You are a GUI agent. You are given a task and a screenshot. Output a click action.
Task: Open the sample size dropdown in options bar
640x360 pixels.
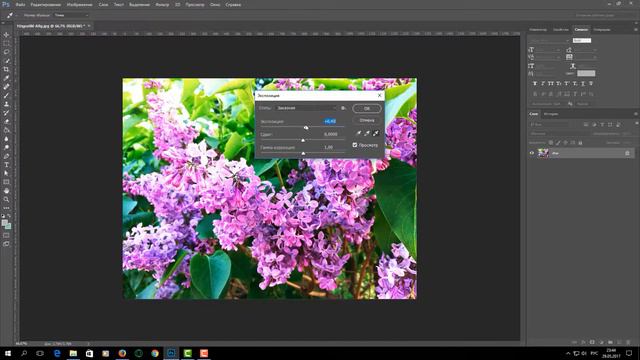(71, 15)
